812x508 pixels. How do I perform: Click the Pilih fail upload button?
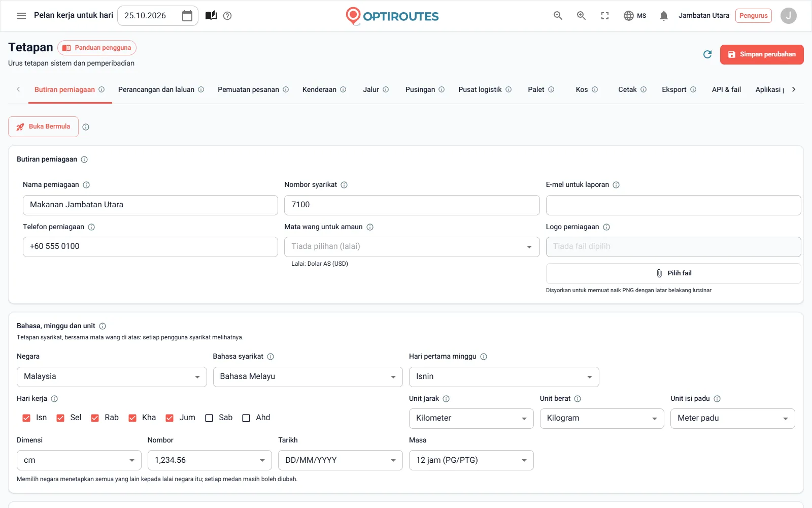(673, 273)
